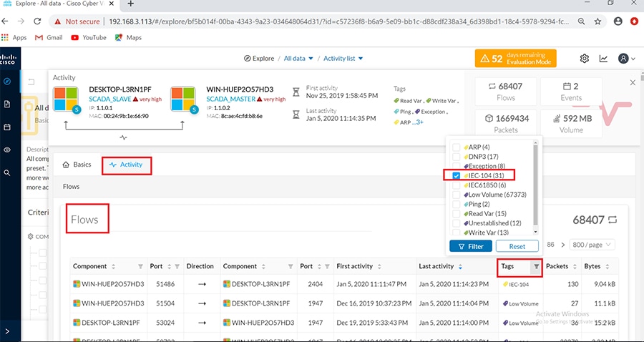The width and height of the screenshot is (644, 342).
Task: Open the first Component column filter icon
Action: point(140,266)
